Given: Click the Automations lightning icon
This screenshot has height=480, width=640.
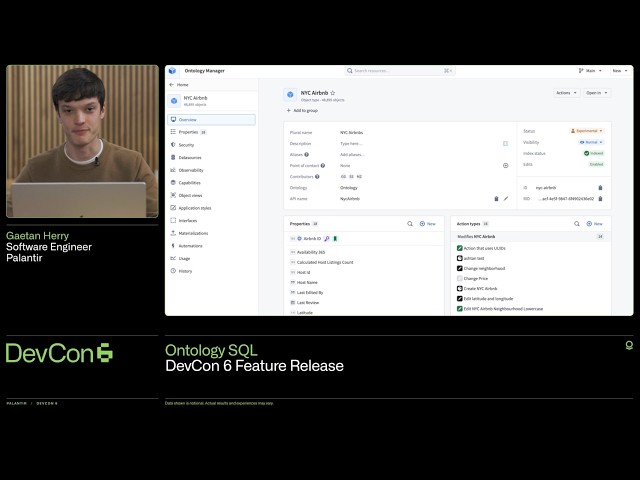Looking at the screenshot, I should [173, 246].
